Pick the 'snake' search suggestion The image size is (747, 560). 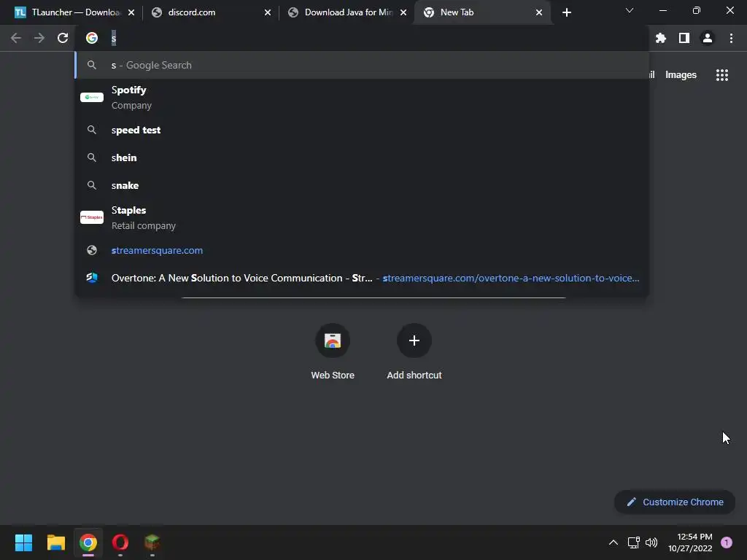pos(362,185)
